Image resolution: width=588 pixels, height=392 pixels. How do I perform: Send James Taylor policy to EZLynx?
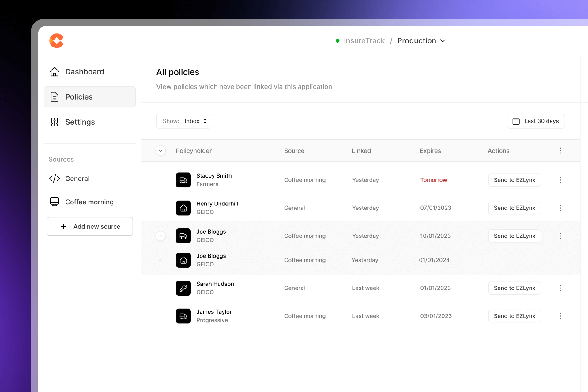[514, 316]
